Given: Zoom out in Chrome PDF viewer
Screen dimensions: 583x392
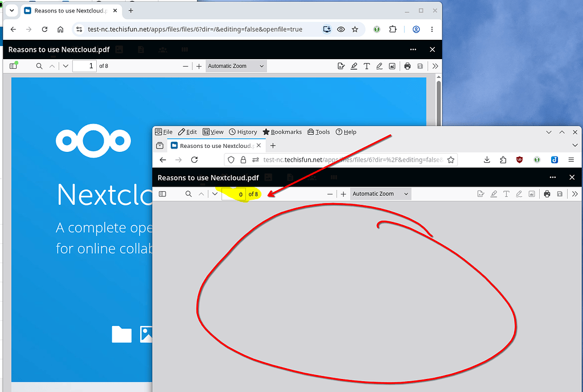Looking at the screenshot, I should pyautogui.click(x=186, y=66).
